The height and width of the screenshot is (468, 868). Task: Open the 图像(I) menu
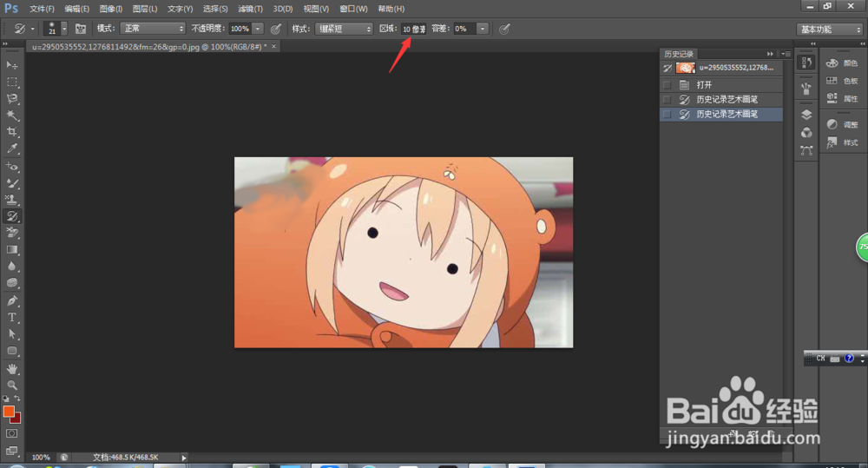click(111, 9)
